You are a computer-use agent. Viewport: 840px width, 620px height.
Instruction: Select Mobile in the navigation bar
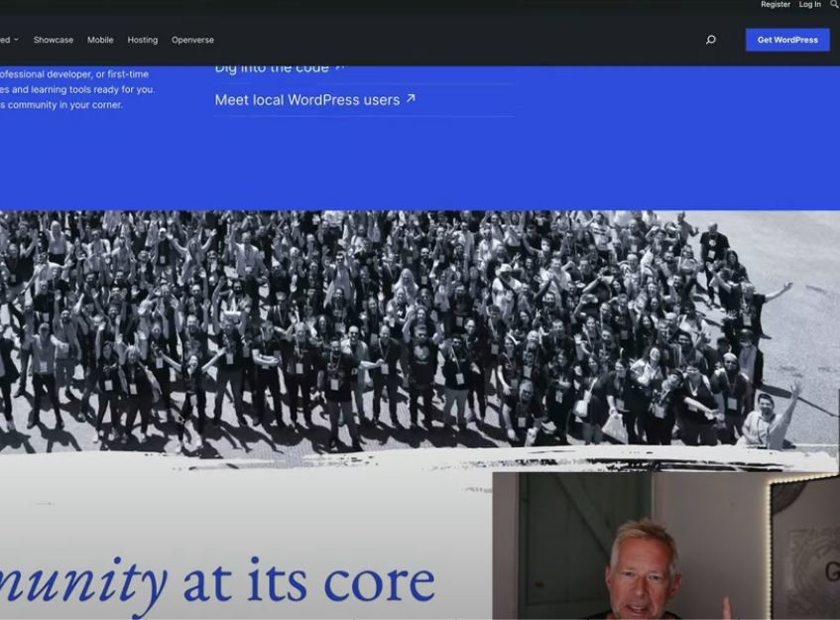(100, 40)
